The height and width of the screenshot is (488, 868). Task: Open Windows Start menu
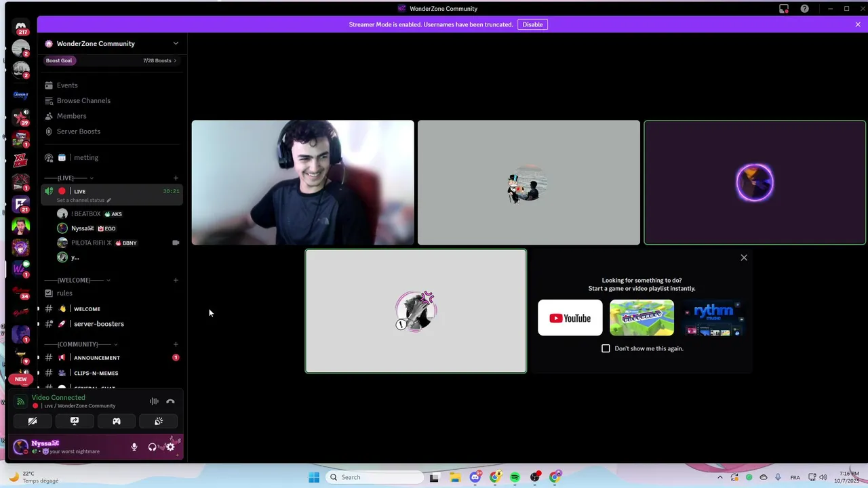pos(314,477)
